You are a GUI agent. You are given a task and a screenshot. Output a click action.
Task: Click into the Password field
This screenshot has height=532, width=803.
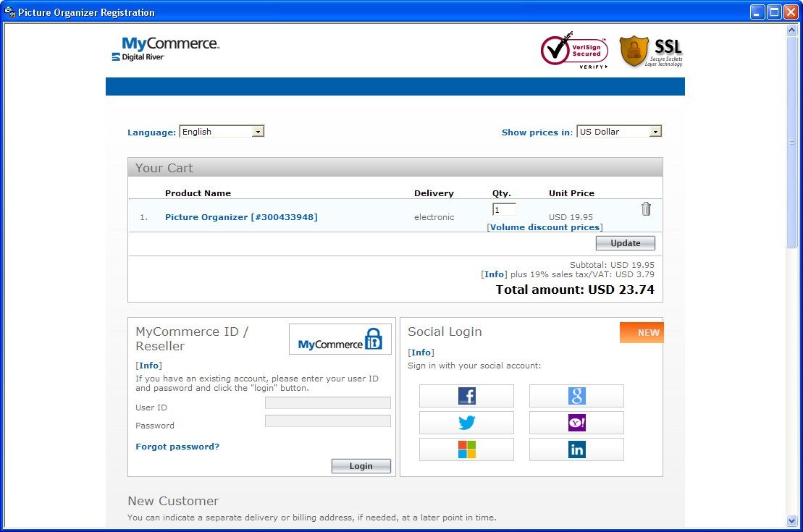click(327, 421)
